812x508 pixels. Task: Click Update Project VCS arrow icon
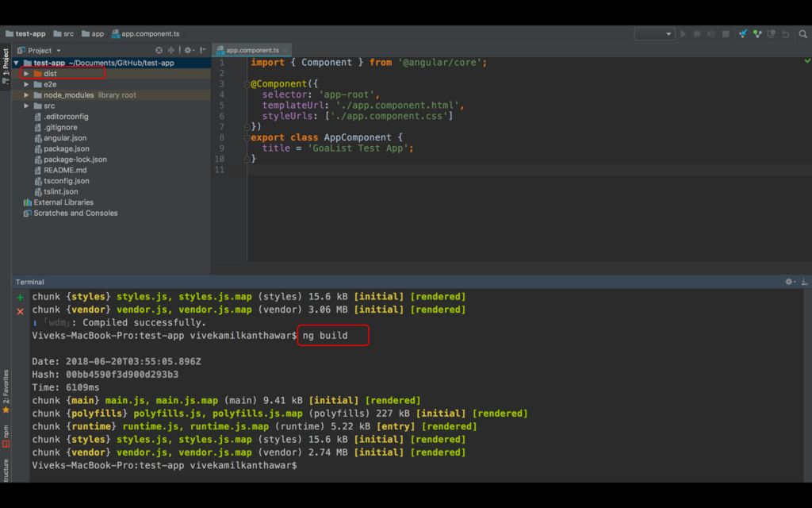pos(743,33)
